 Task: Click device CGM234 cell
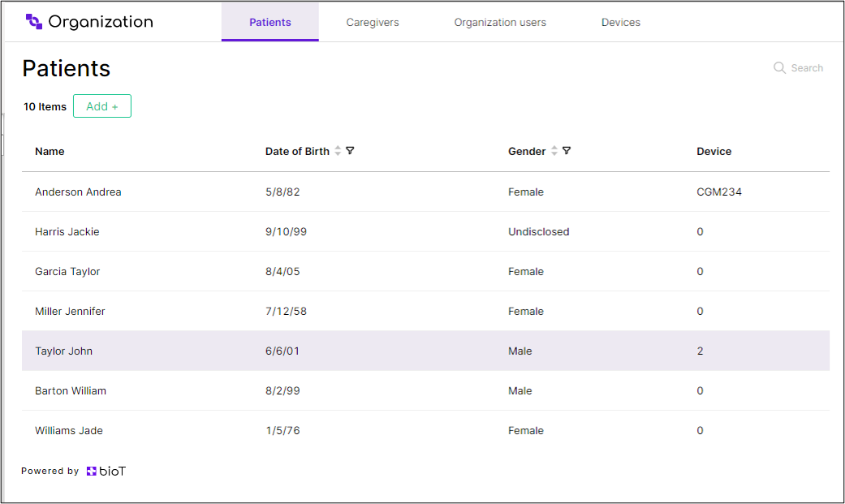pyautogui.click(x=719, y=192)
